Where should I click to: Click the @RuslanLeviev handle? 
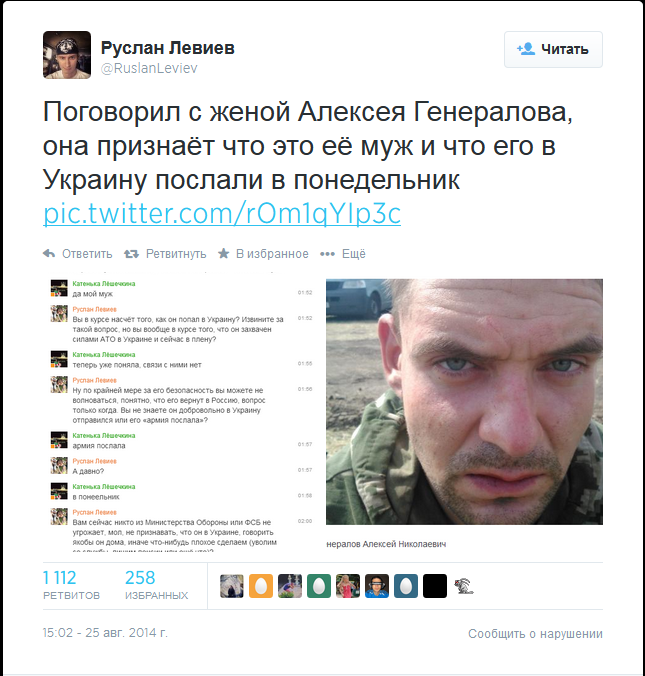149,68
